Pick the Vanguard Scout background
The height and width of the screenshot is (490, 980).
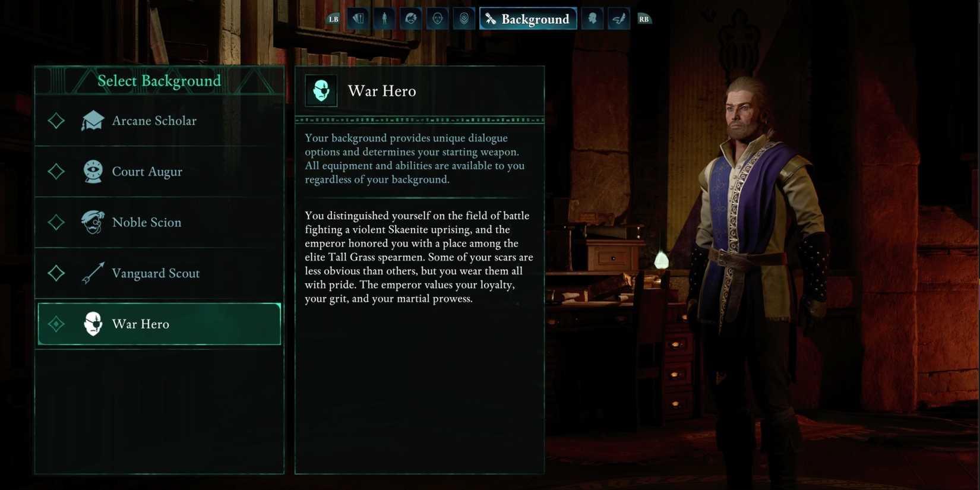(x=159, y=273)
